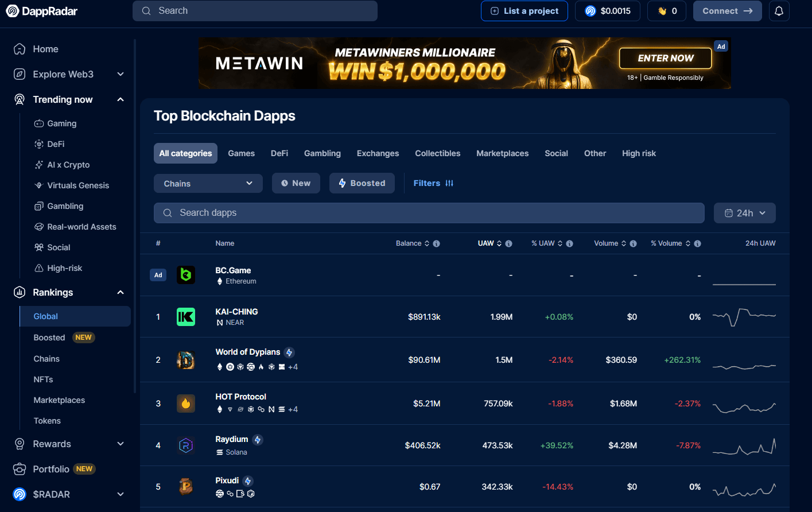The image size is (812, 512).
Task: Toggle the New dapps filter
Action: (x=296, y=183)
